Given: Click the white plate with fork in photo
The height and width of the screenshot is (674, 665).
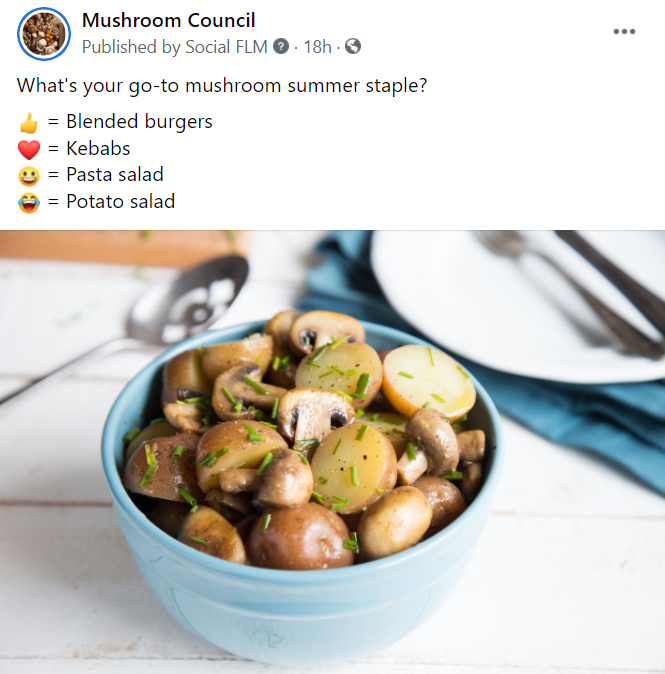Looking at the screenshot, I should [518, 305].
